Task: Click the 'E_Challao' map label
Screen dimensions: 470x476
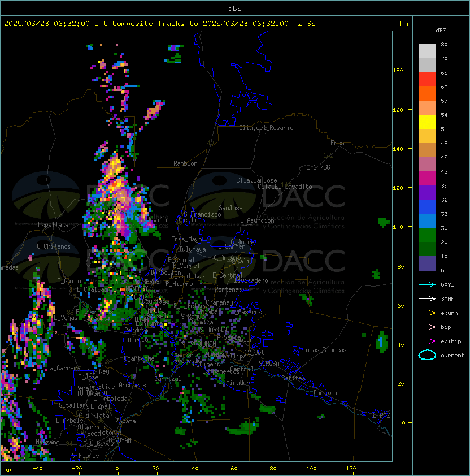Action: [92, 289]
